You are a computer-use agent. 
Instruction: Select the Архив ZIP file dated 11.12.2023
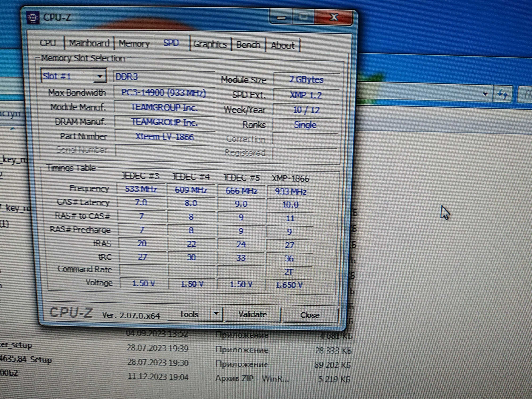pos(252,379)
